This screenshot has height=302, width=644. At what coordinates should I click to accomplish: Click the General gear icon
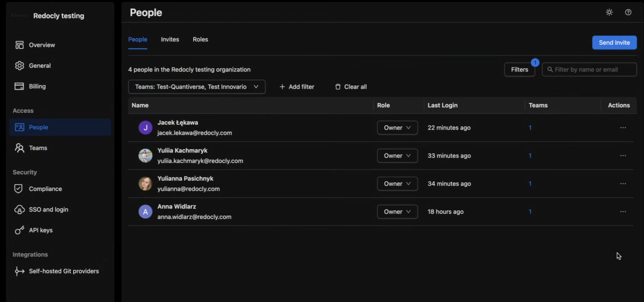coord(19,66)
